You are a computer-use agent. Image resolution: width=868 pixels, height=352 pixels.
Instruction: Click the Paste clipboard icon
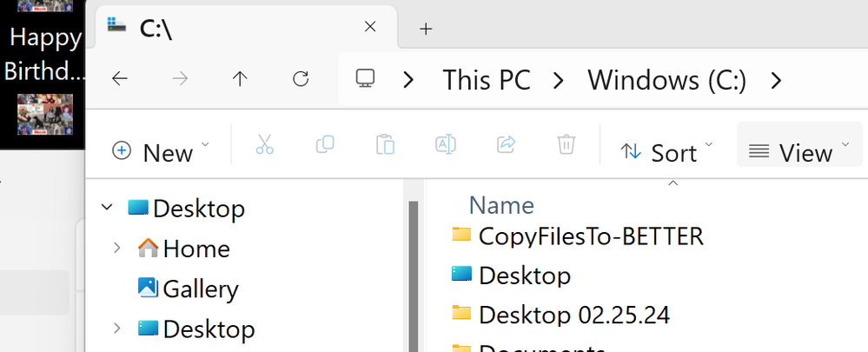click(385, 144)
